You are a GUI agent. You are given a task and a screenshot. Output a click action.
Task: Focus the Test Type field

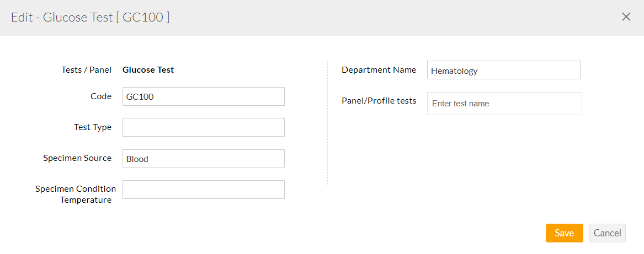(x=203, y=127)
